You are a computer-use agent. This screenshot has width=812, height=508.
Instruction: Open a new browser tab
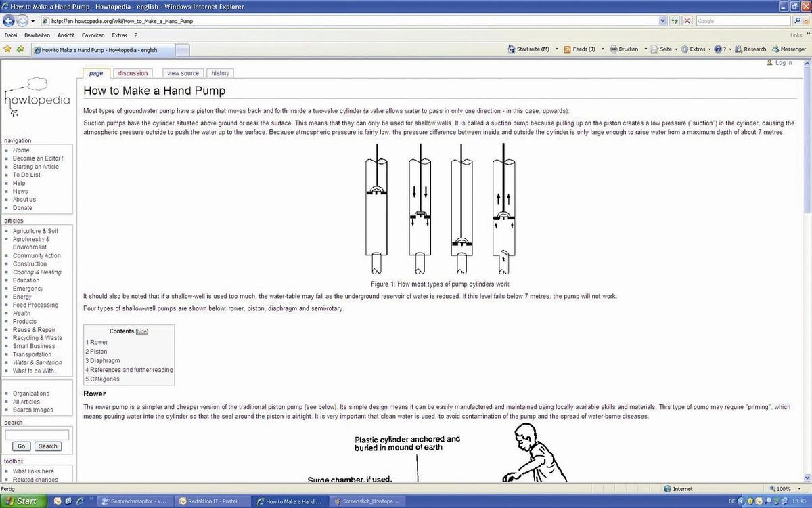click(x=183, y=50)
